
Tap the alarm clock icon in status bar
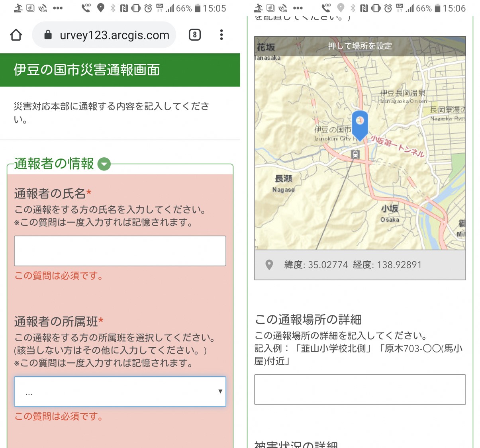point(147,7)
